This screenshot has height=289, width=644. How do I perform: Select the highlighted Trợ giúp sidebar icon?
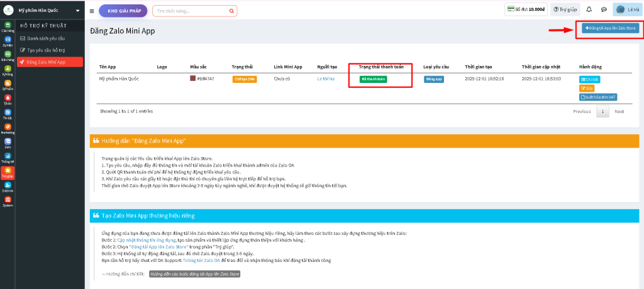(x=8, y=172)
